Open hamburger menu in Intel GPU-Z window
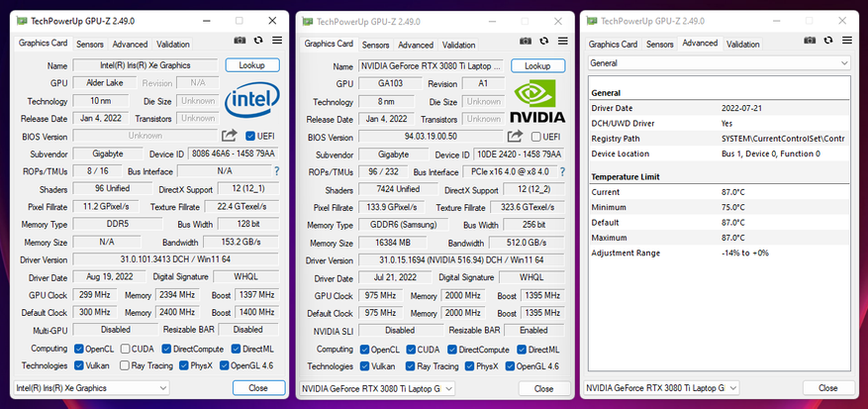 [x=277, y=40]
